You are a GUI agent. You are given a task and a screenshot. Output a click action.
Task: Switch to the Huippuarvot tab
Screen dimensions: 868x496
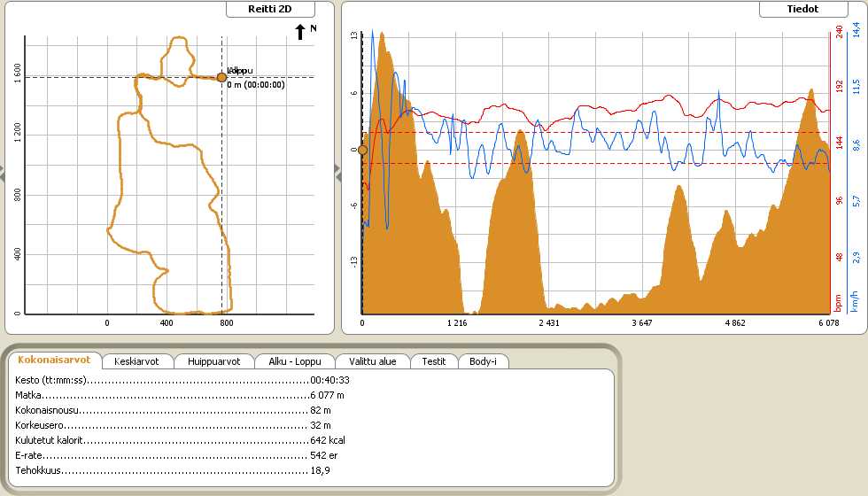pyautogui.click(x=213, y=361)
